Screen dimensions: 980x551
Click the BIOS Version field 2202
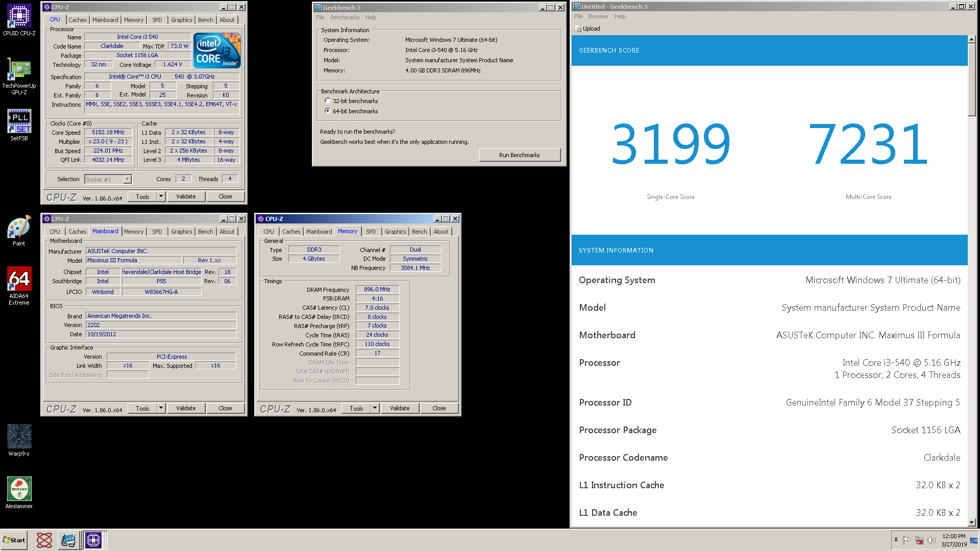tap(161, 325)
